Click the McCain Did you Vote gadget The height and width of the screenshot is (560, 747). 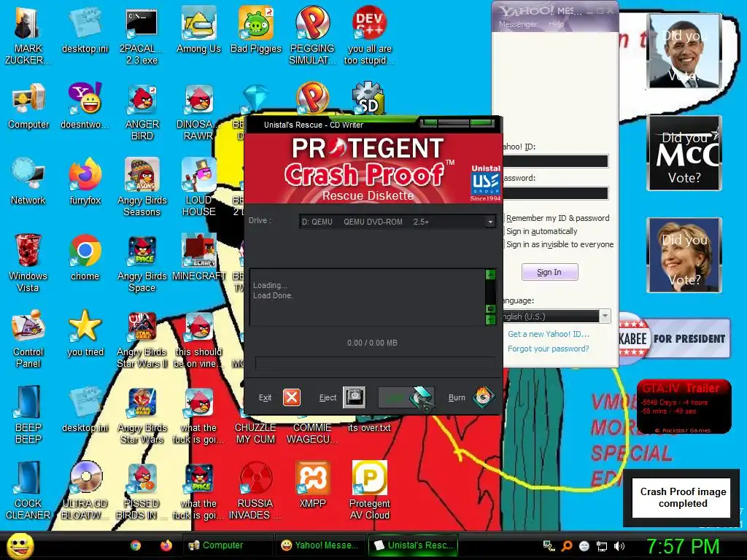[684, 153]
